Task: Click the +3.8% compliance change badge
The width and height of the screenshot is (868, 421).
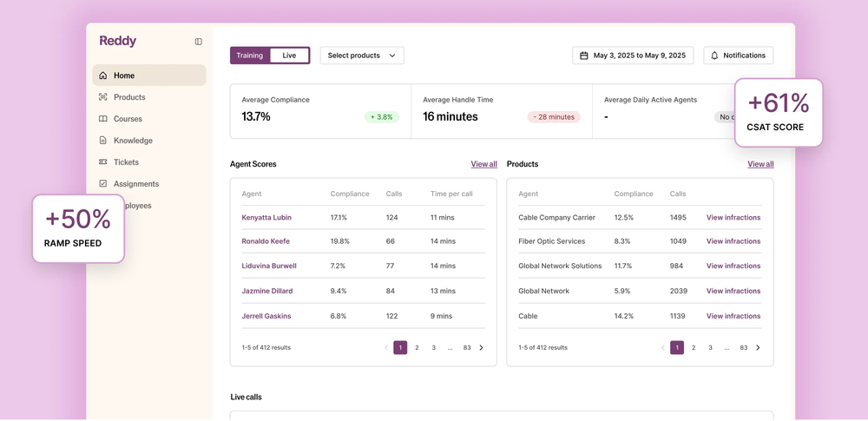Action: tap(381, 117)
